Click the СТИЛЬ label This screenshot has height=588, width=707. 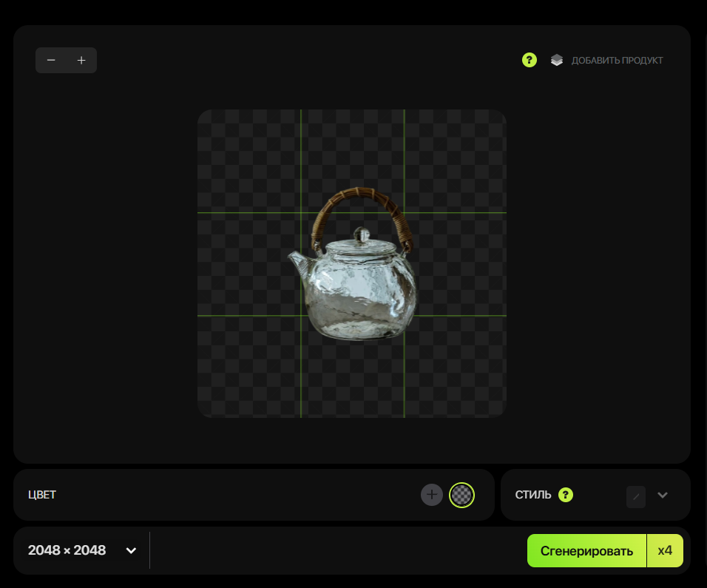[x=533, y=495]
